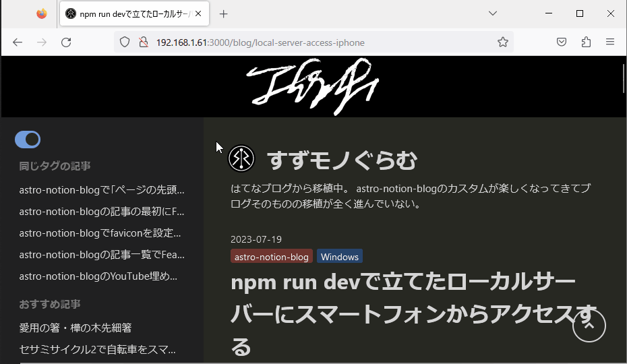Screen dimensions: 627x364
Task: Toggle the dark mode switch
Action: pyautogui.click(x=28, y=140)
